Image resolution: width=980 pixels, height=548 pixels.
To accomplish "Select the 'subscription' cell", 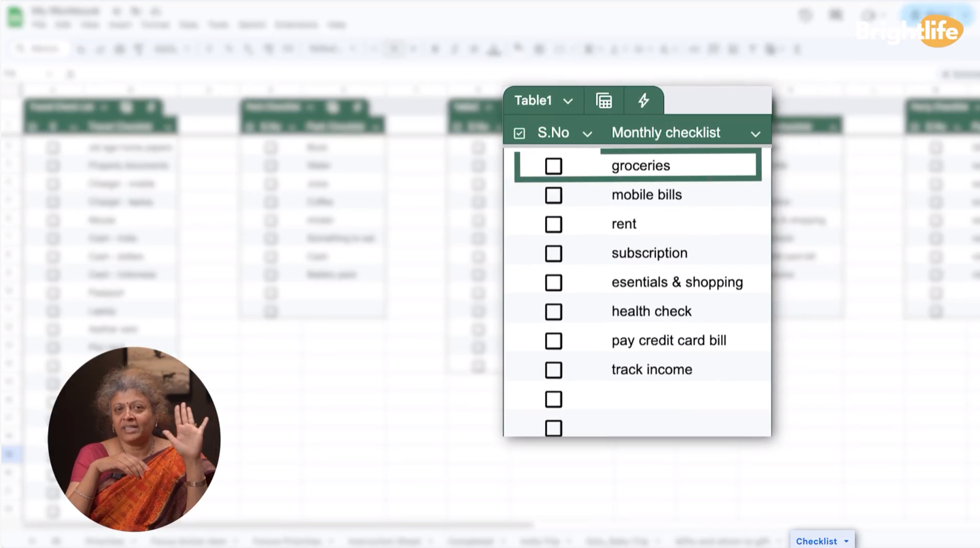I will point(686,253).
